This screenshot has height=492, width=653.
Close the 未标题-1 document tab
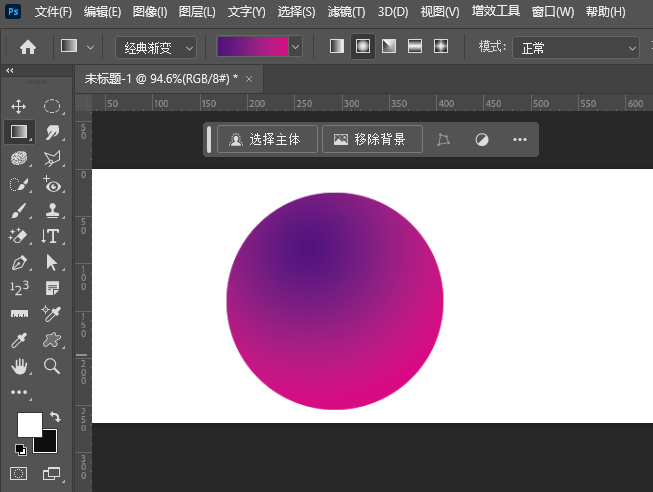(249, 79)
